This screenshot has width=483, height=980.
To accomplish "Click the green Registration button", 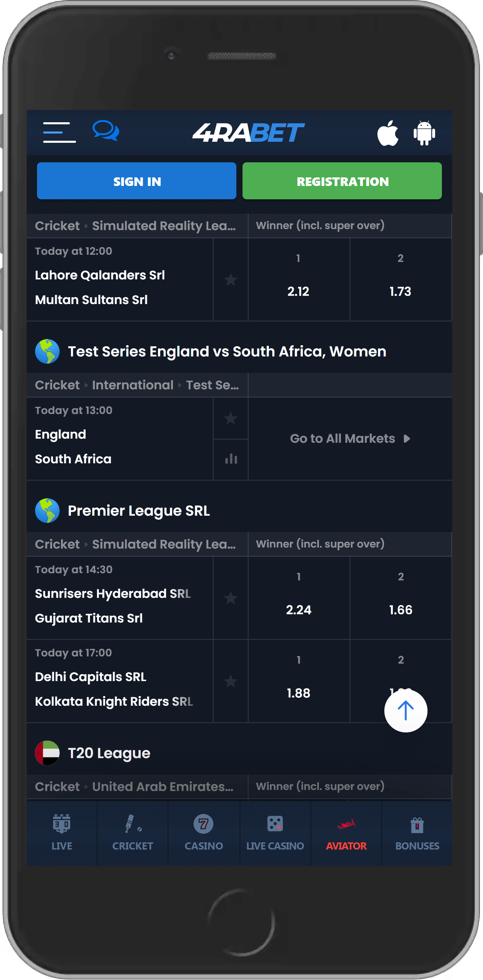I will 342,181.
